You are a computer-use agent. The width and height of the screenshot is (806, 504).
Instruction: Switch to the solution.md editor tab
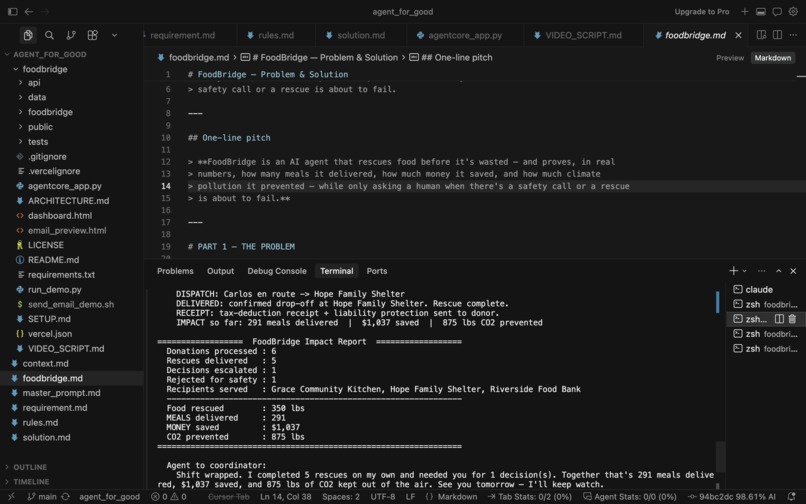(x=361, y=35)
